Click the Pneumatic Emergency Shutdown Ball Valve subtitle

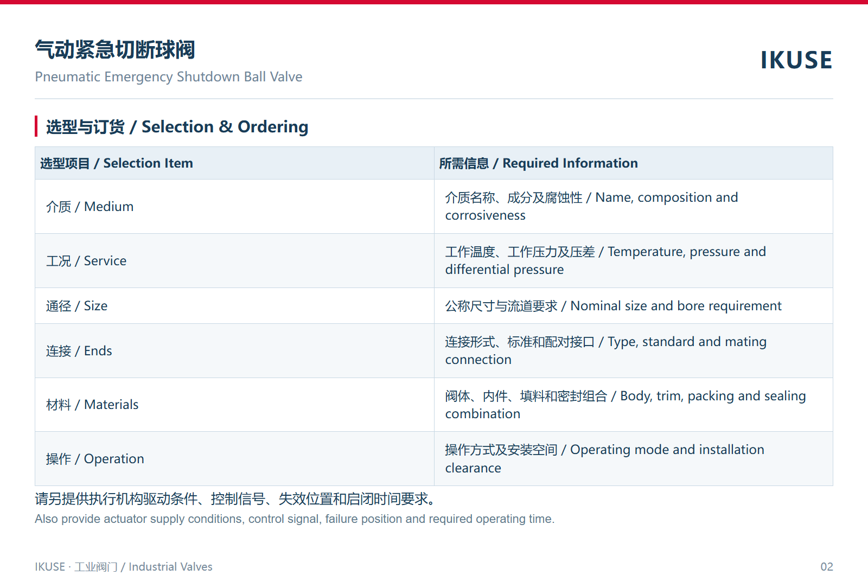point(169,77)
